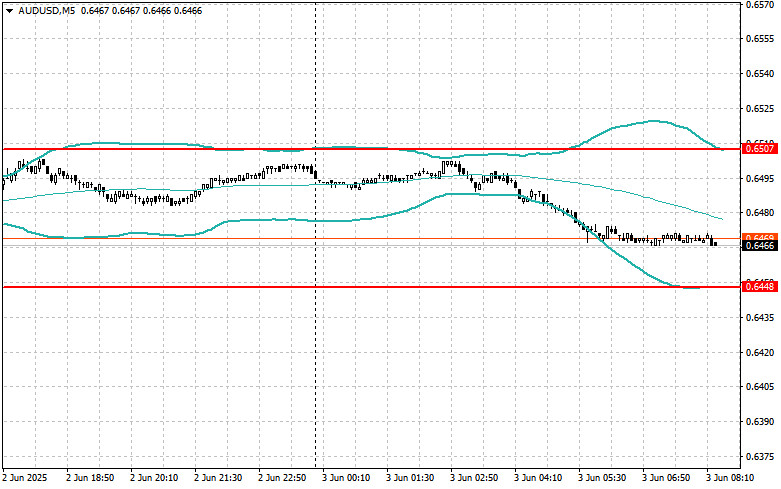Click the 0.6570 price scale label
The width and height of the screenshot is (781, 489).
coord(760,5)
